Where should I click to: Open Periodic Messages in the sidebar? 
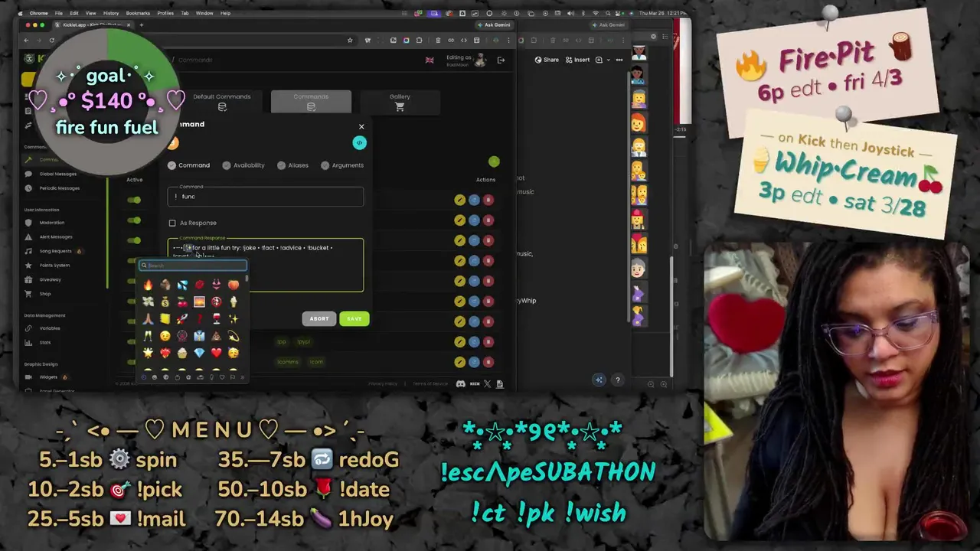point(59,188)
